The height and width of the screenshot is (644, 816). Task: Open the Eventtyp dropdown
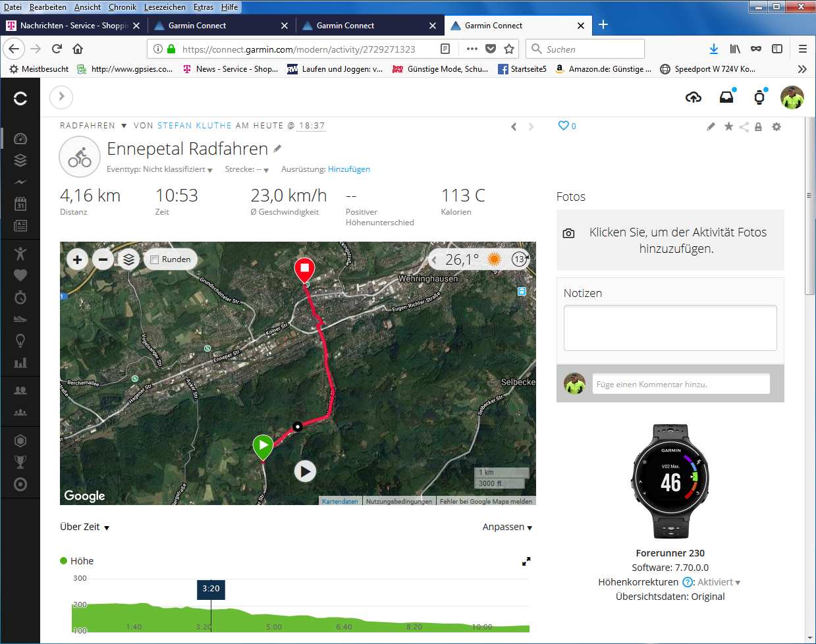159,169
